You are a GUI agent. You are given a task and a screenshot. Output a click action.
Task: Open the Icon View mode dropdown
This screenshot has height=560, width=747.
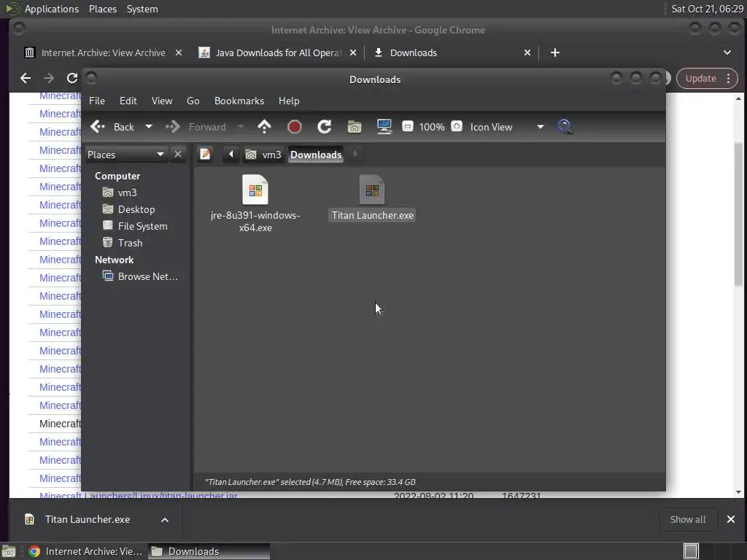coord(507,127)
